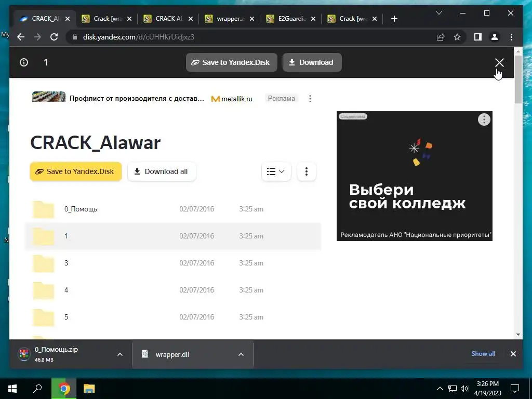
Task: Click the address bar URL
Action: [138, 37]
